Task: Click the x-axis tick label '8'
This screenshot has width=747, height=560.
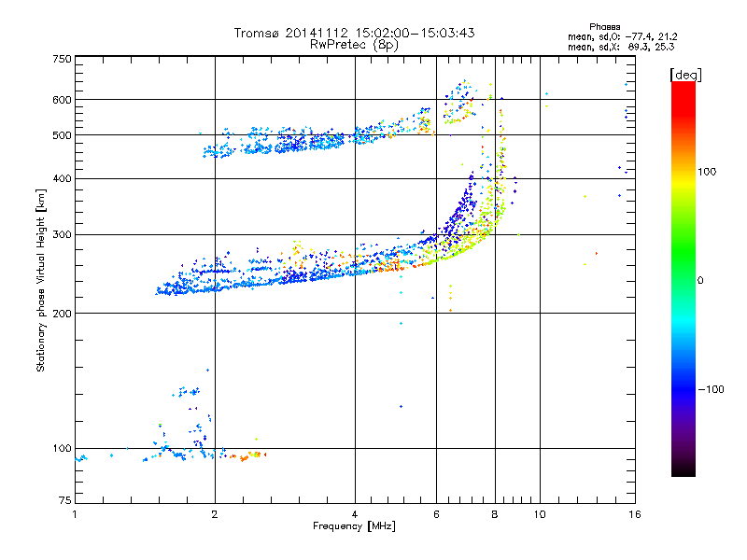Action: point(495,514)
